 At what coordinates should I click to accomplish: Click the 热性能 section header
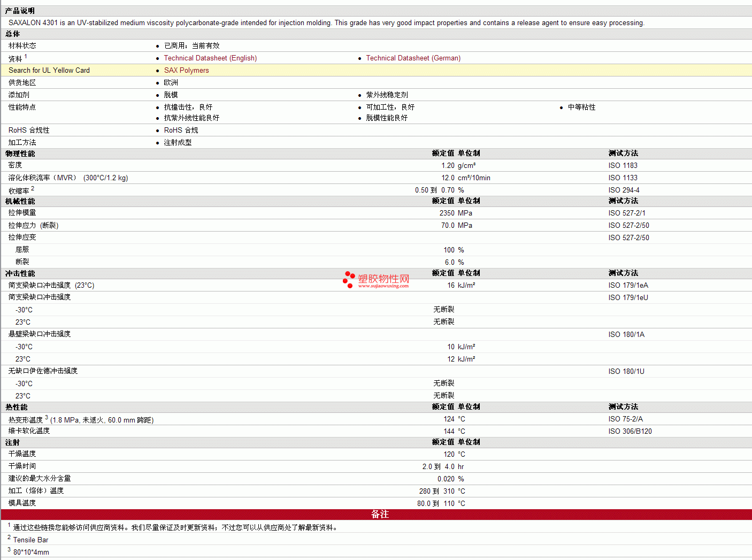pyautogui.click(x=16, y=407)
